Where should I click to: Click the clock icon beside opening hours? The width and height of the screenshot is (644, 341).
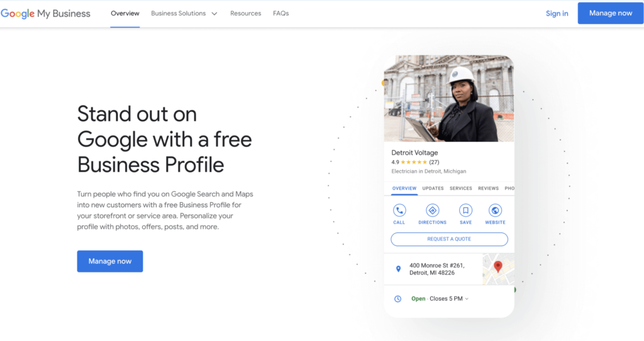397,299
